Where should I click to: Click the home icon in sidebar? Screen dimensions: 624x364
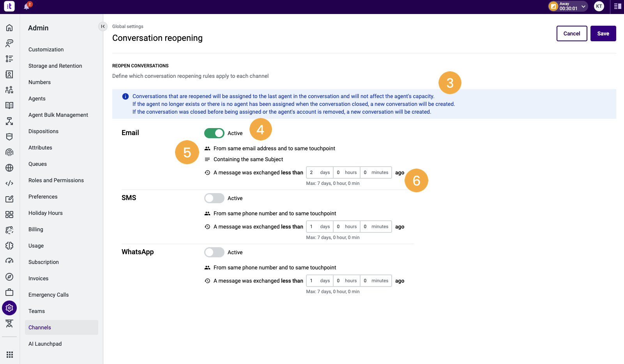click(9, 28)
